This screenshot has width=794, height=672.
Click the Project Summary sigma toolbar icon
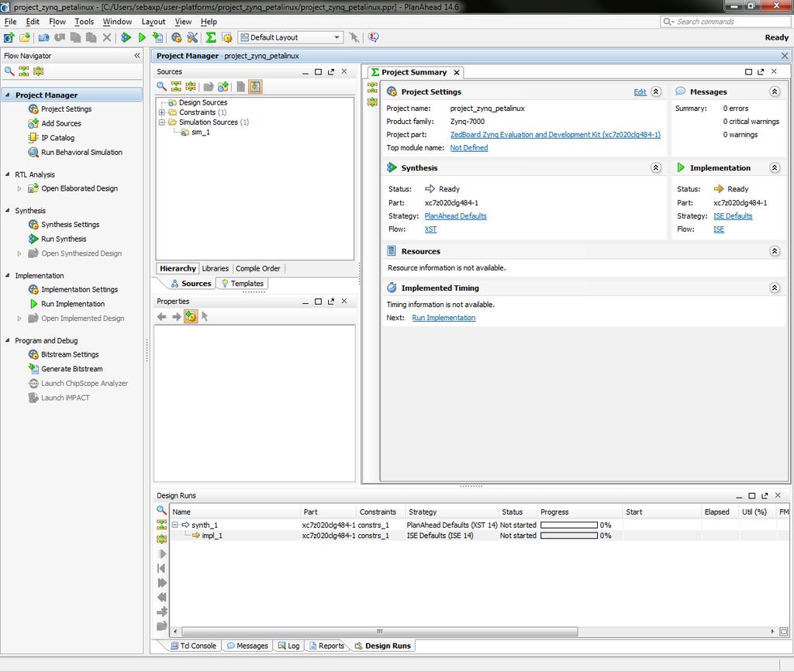point(211,37)
